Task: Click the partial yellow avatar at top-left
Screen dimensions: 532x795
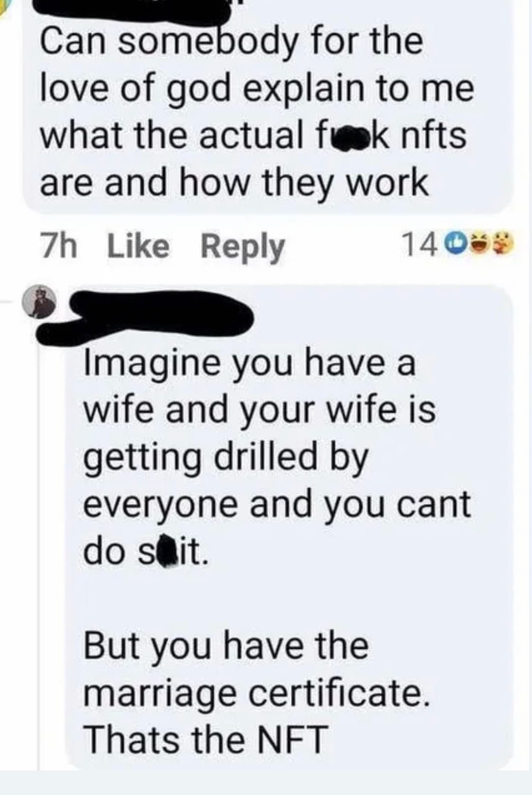Action: coord(3,7)
